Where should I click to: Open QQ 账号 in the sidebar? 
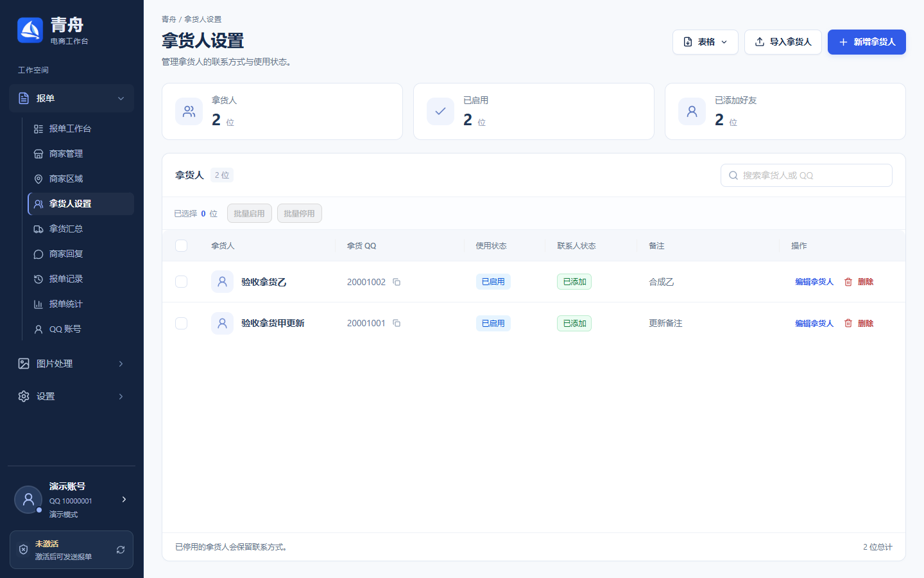click(81, 329)
